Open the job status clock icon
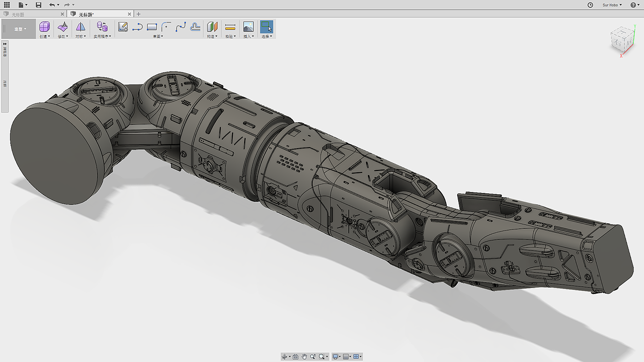 [x=591, y=5]
